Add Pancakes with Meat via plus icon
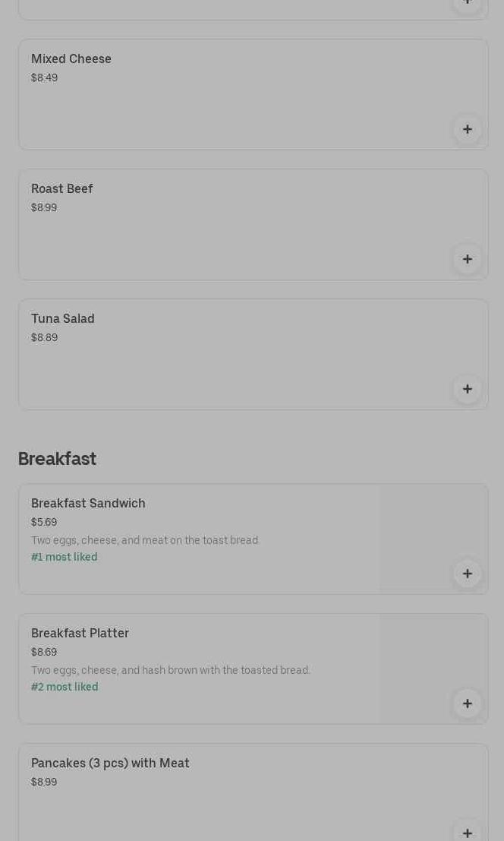The width and height of the screenshot is (504, 841). point(467,831)
